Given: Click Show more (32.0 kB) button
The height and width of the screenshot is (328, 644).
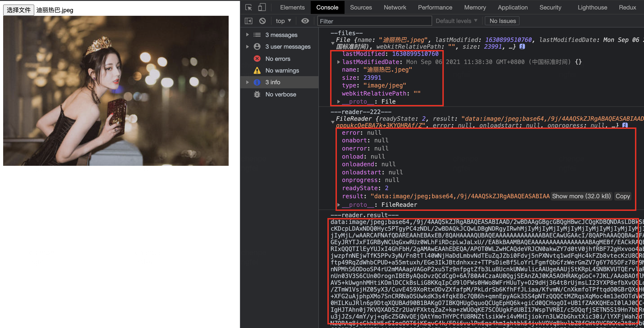Looking at the screenshot, I should point(581,196).
